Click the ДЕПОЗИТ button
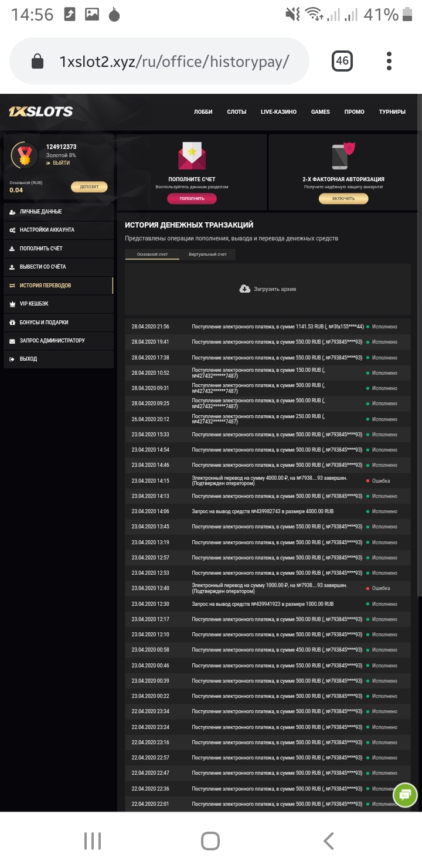The height and width of the screenshot is (868, 422). click(89, 186)
